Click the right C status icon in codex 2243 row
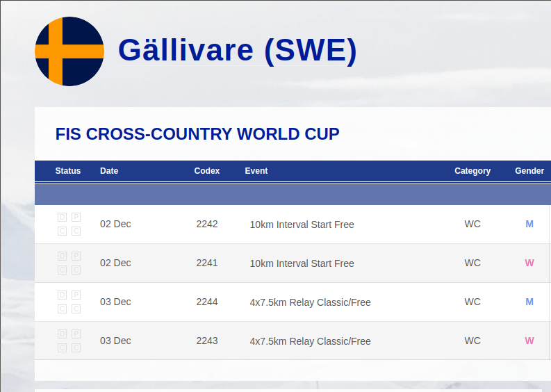This screenshot has width=551, height=392. [x=76, y=348]
